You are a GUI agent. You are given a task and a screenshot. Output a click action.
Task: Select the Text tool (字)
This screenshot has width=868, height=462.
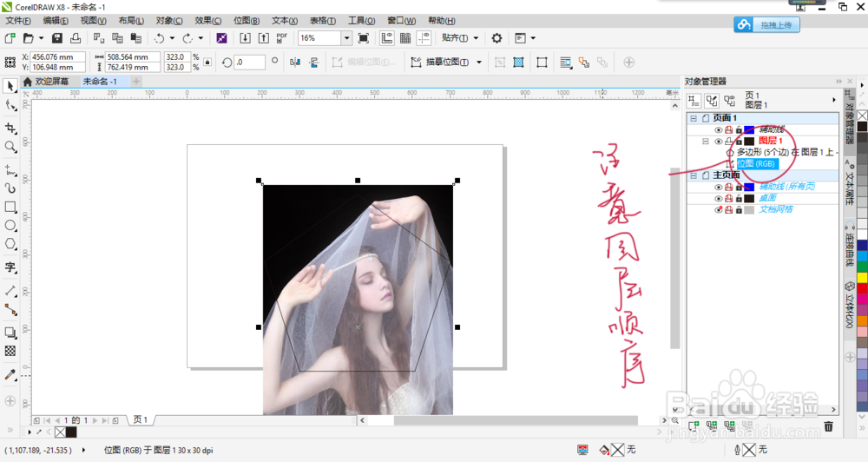tap(10, 267)
